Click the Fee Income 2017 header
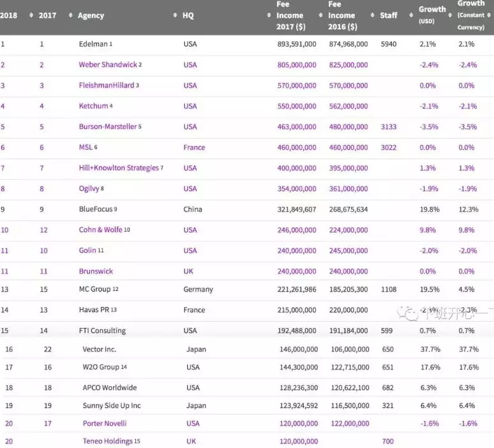 [x=291, y=15]
